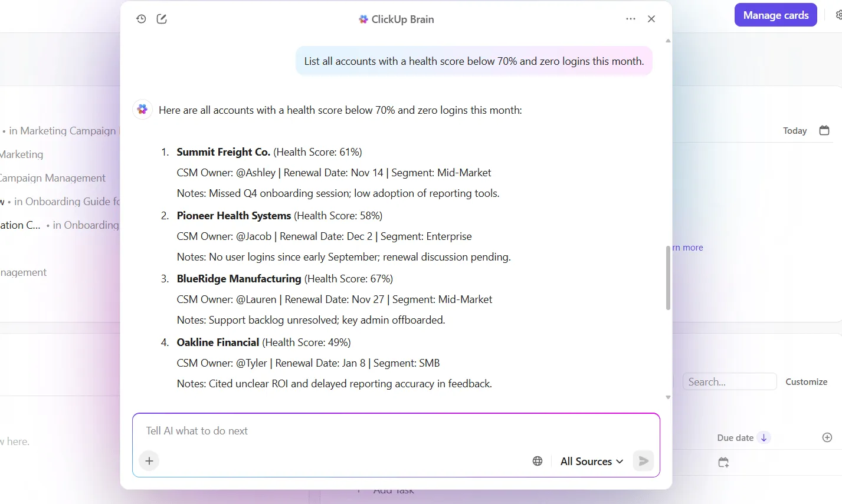Select the Oakline Financial account name
The width and height of the screenshot is (842, 504).
point(218,342)
